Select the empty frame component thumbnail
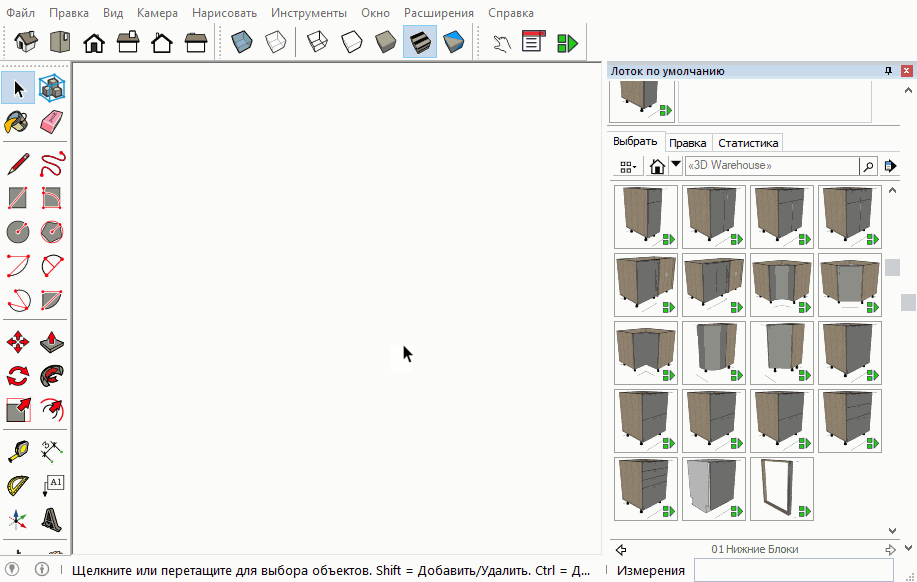Viewport: 917px width, 582px height. pyautogui.click(x=782, y=489)
